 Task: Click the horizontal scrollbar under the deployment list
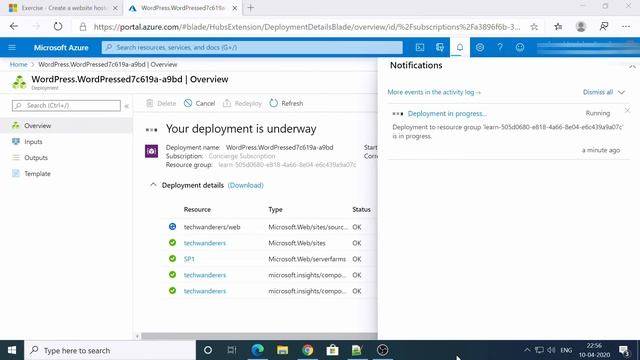[x=259, y=336]
